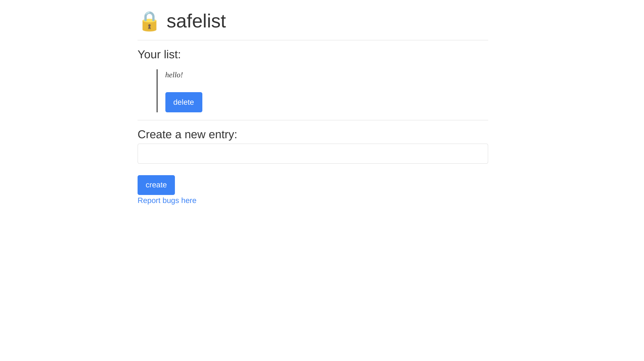Click the word "list:" in Your list heading
644x361 pixels.
coord(172,54)
